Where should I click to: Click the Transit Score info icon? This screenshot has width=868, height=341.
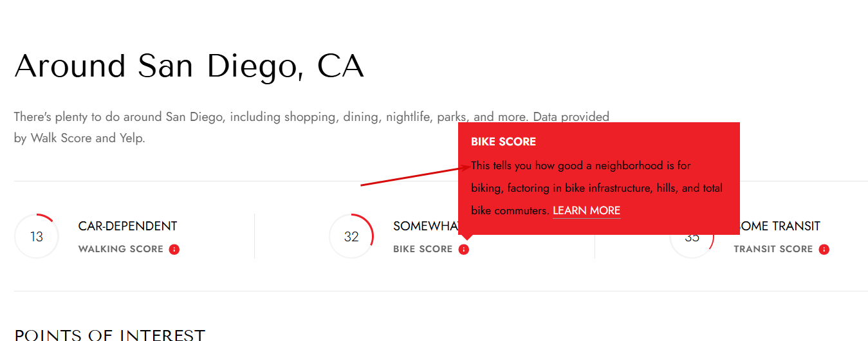click(824, 250)
